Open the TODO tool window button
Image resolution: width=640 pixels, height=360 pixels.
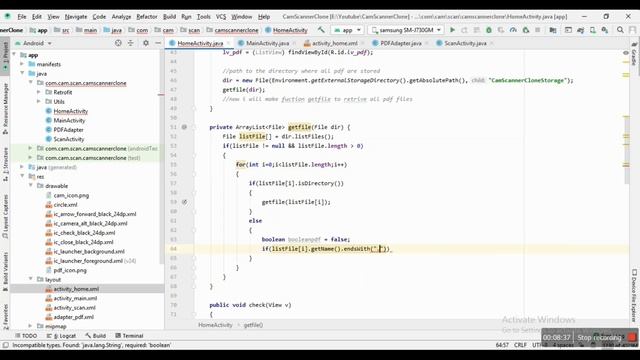tap(26, 336)
